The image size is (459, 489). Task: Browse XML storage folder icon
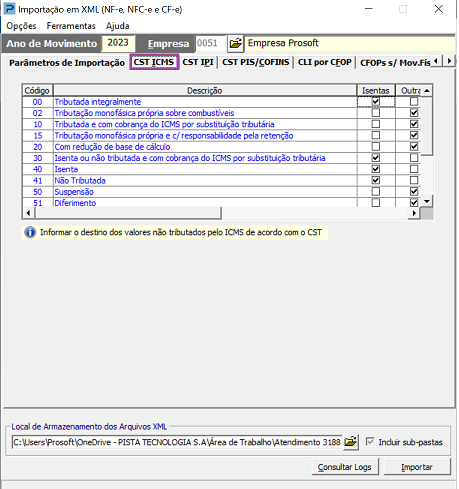pyautogui.click(x=350, y=442)
